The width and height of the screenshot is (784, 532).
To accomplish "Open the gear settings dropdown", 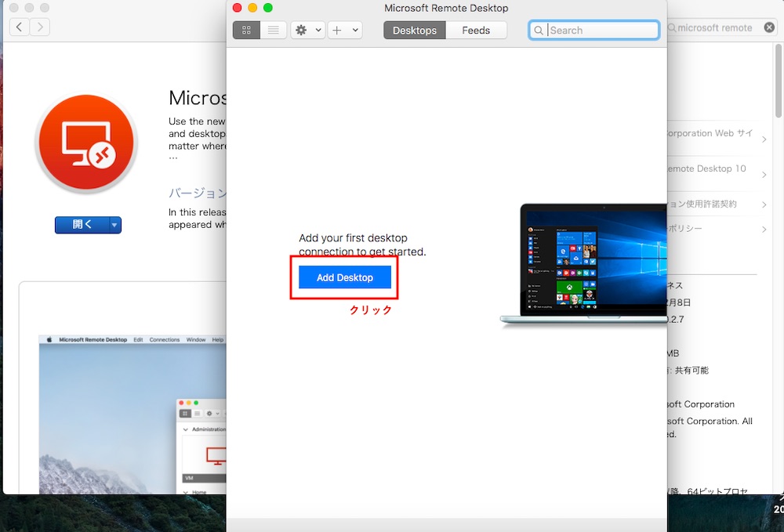I will (308, 30).
